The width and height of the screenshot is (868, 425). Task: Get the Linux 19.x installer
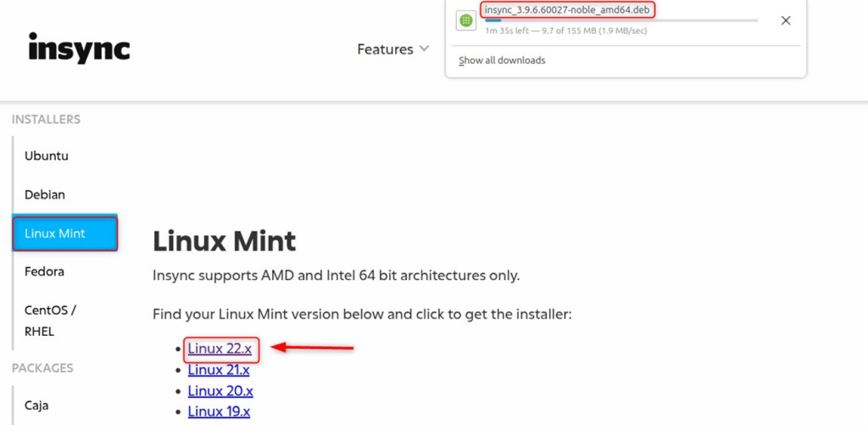tap(220, 412)
